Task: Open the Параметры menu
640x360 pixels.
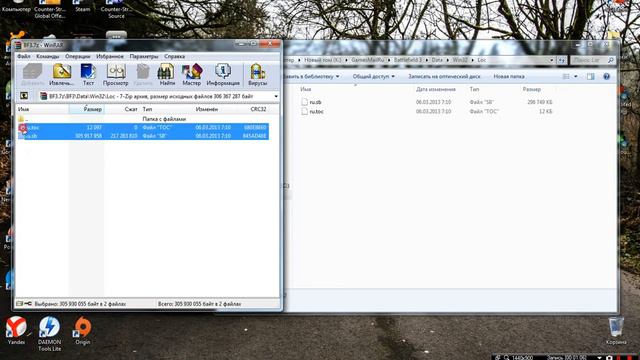Action: click(144, 56)
